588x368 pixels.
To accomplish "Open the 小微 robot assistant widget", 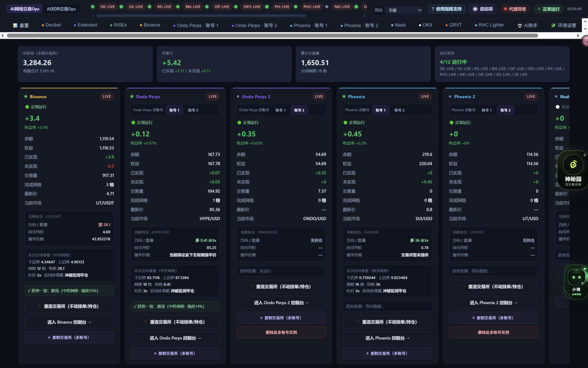I will (x=576, y=282).
